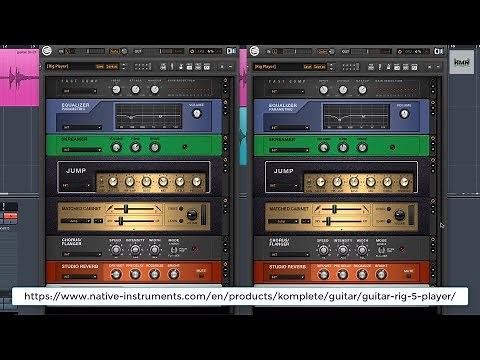Open preset dropdown of left Skreamer
The image size is (480, 360).
click(82, 150)
